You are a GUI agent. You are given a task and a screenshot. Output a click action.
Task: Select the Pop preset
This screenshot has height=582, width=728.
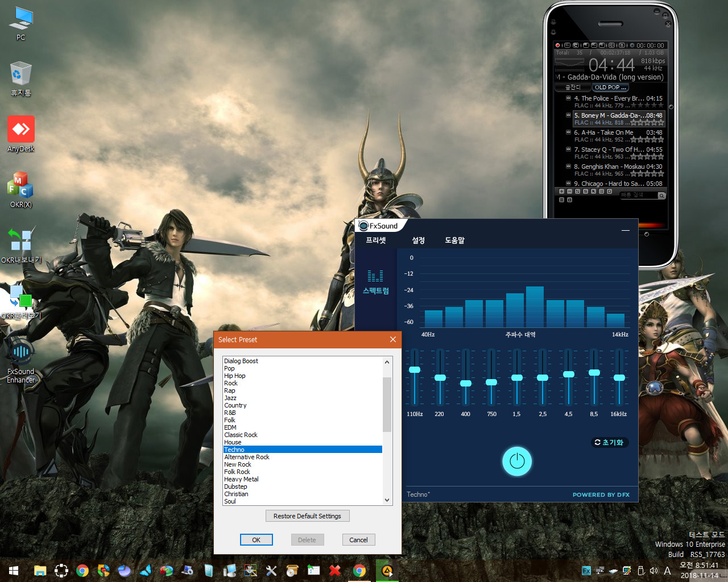point(303,368)
